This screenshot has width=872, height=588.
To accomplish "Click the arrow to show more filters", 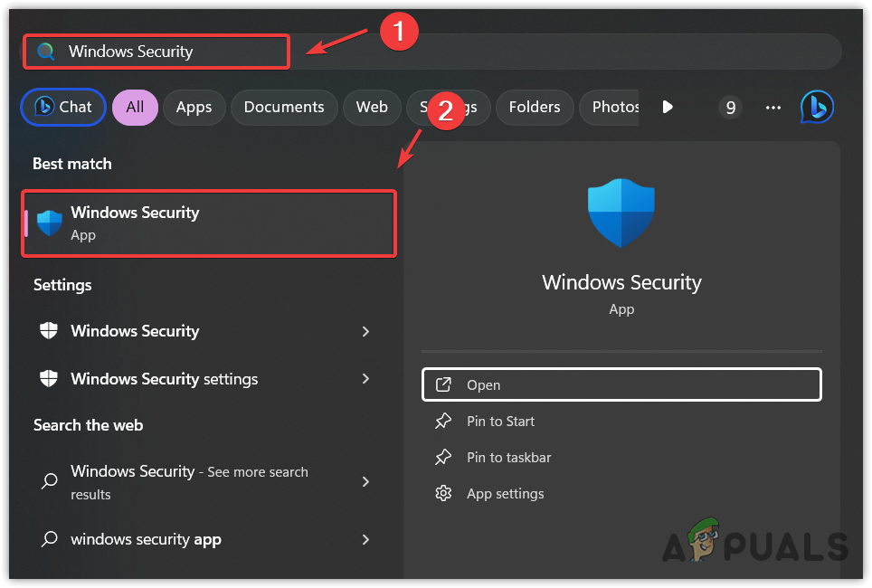I will (668, 107).
